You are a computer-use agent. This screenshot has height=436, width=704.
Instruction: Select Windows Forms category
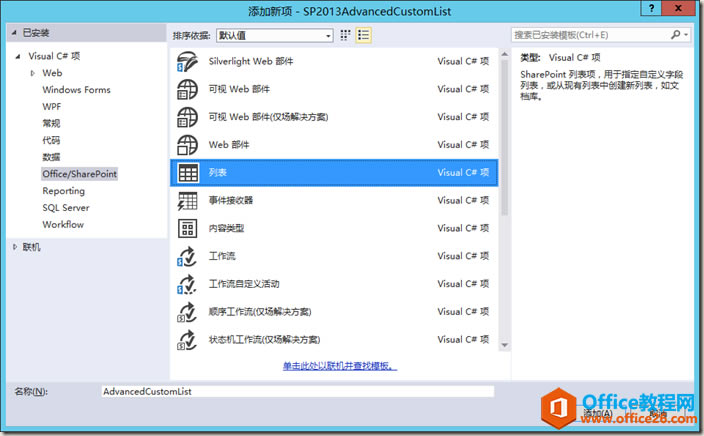tap(76, 90)
